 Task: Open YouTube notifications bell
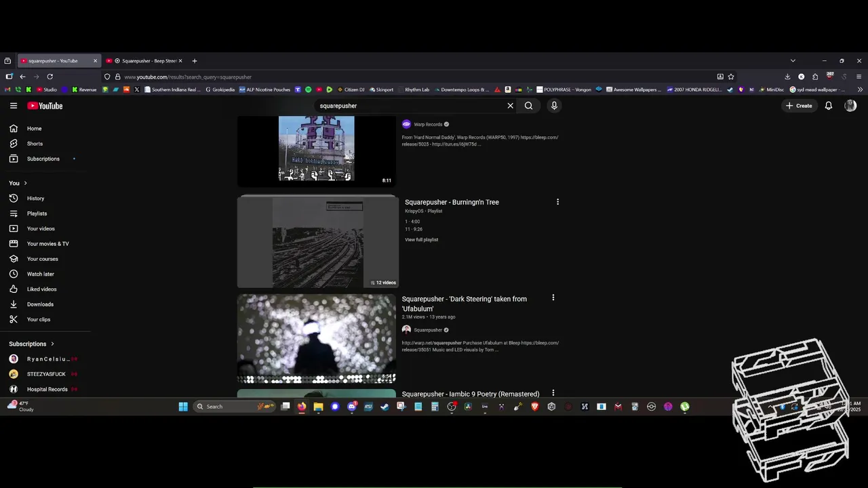[x=828, y=106]
